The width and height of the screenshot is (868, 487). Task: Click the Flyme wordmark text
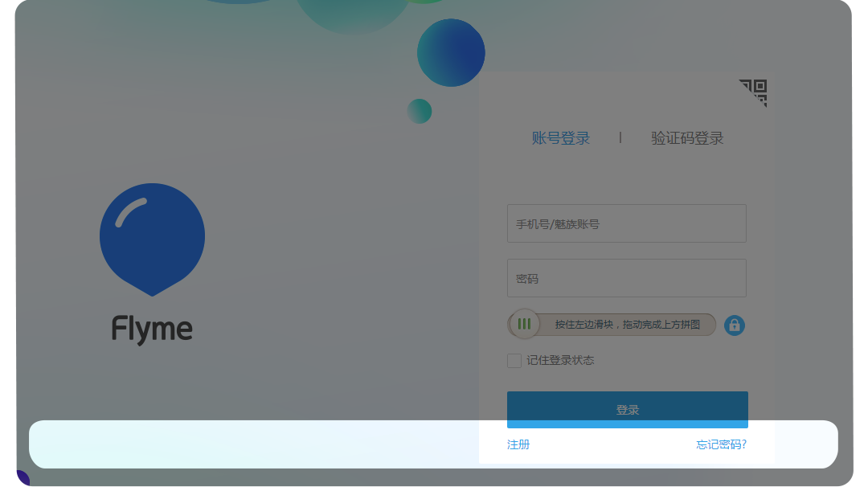tap(152, 329)
